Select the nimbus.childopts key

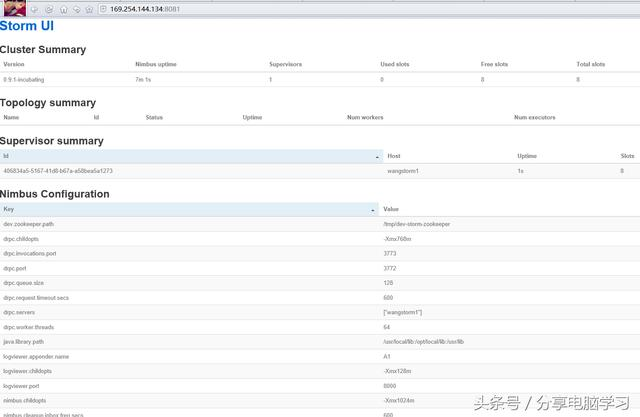pyautogui.click(x=24, y=400)
